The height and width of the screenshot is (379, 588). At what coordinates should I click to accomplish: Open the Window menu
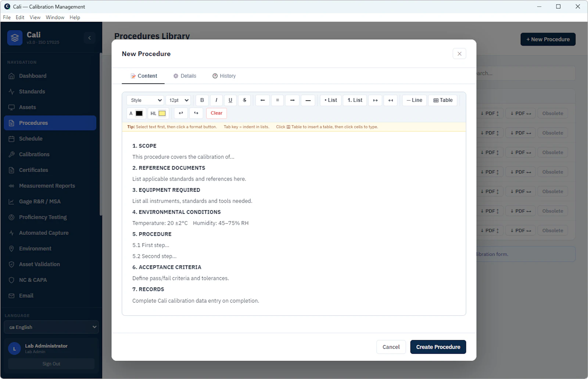[x=55, y=17]
